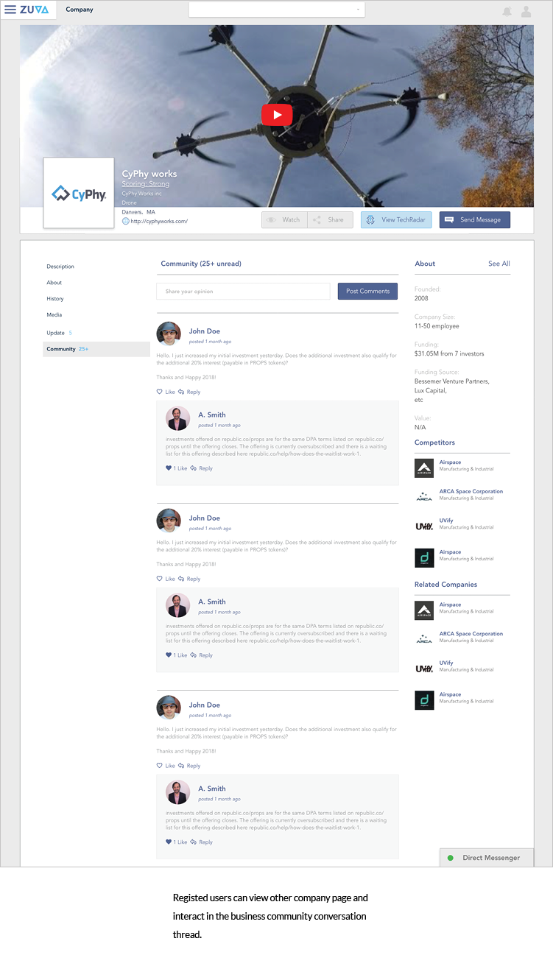Open the user profile icon in header

click(526, 11)
